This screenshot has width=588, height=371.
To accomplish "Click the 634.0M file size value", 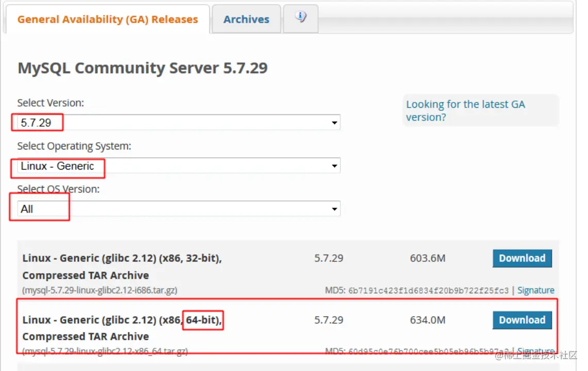I will (x=428, y=320).
